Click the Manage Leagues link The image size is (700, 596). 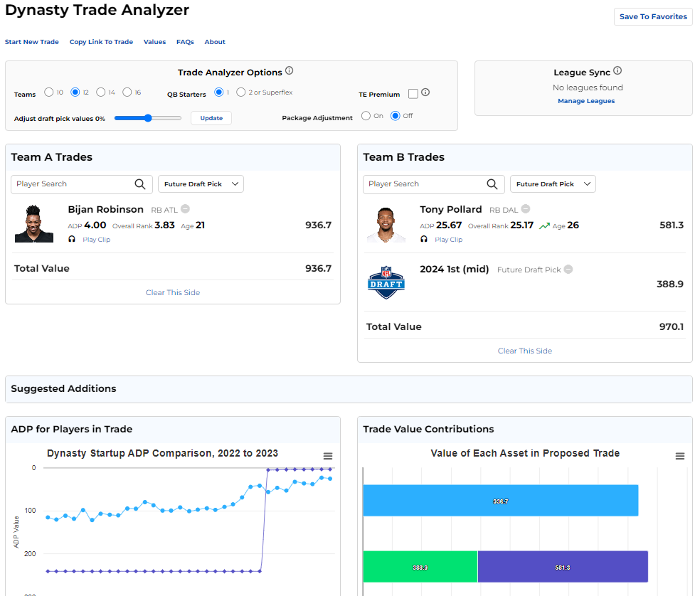586,101
